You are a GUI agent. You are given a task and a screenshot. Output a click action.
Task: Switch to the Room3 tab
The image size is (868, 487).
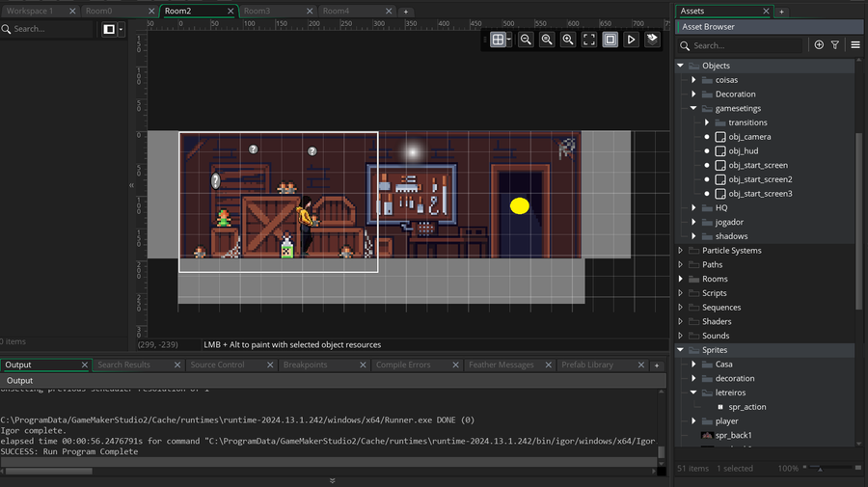coord(257,11)
